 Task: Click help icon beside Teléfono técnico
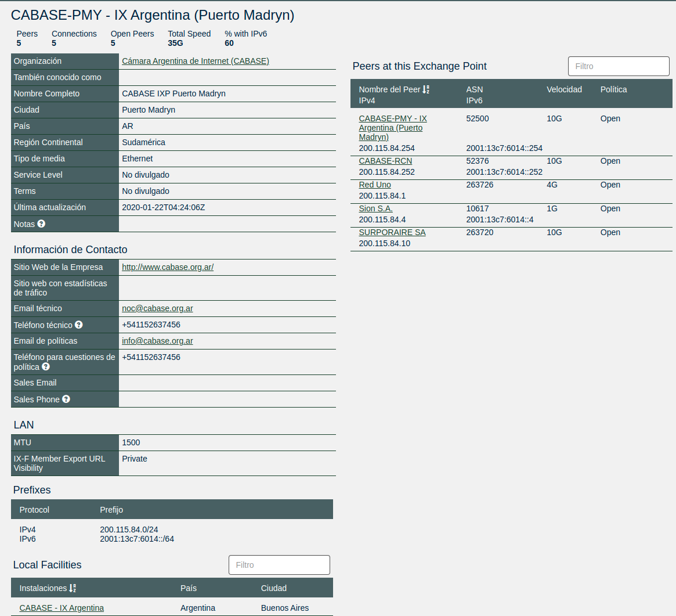[x=79, y=325]
